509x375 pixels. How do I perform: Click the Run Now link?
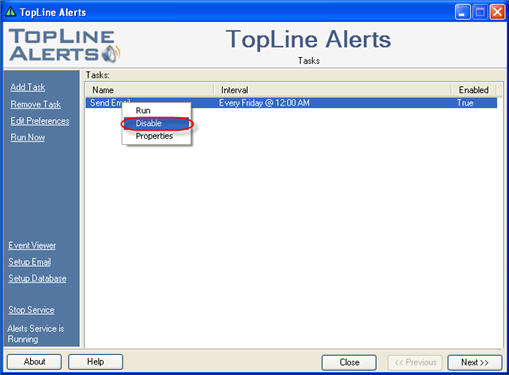[x=28, y=137]
